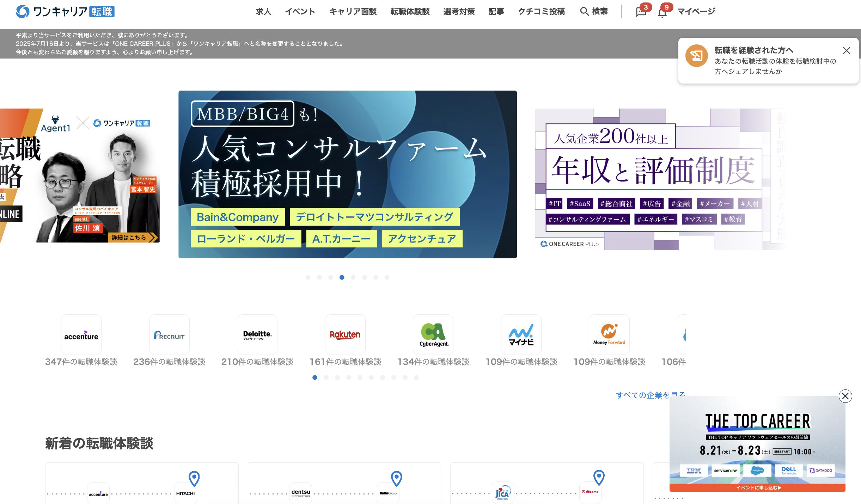This screenshot has height=504, width=861.
Task: Click the notification bell icon
Action: 662,13
